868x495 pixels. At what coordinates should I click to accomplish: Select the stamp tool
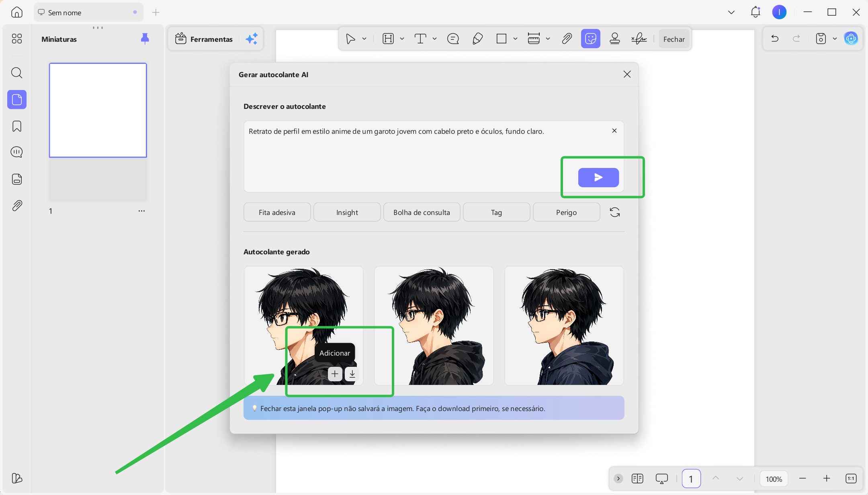pos(615,39)
